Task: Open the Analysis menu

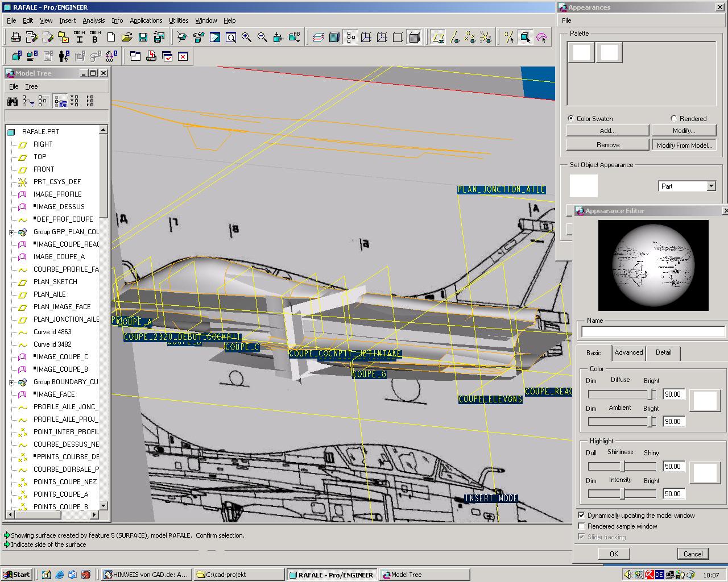Action: 93,20
